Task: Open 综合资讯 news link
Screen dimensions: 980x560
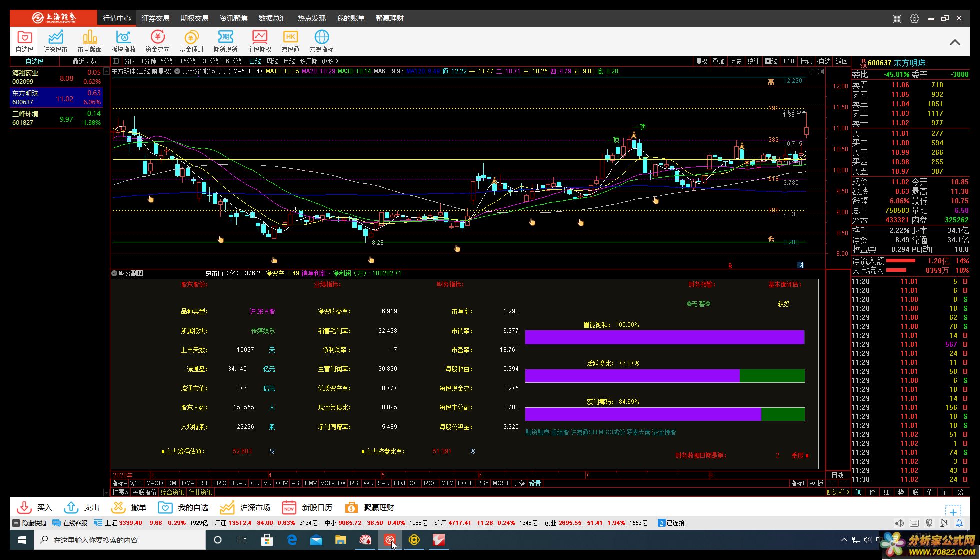Action: 172,492
